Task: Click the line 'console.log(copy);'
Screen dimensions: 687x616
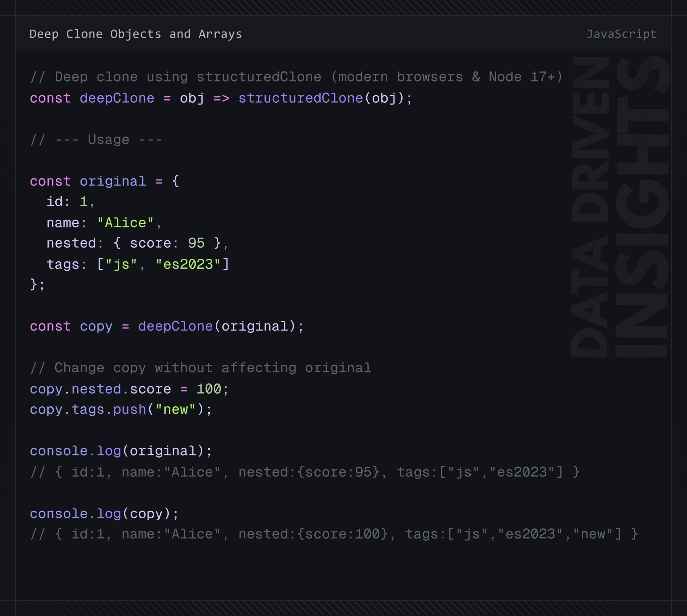Action: tap(104, 514)
